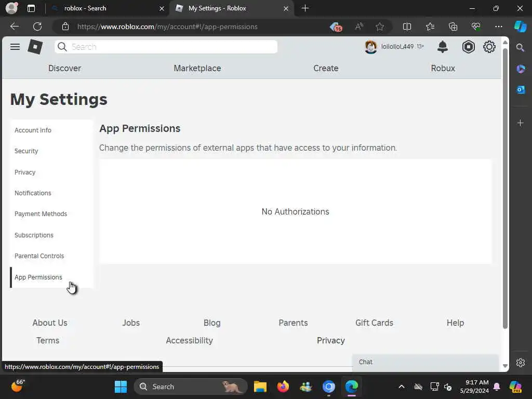Screen dimensions: 532x399
Task: Click the address bar URL
Action: (167, 26)
